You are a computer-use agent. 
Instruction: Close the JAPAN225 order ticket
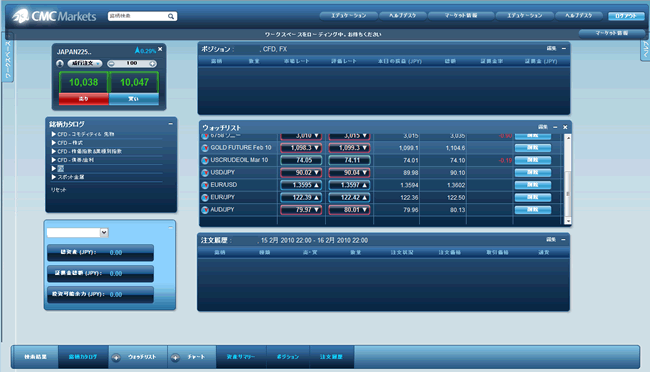click(x=160, y=49)
